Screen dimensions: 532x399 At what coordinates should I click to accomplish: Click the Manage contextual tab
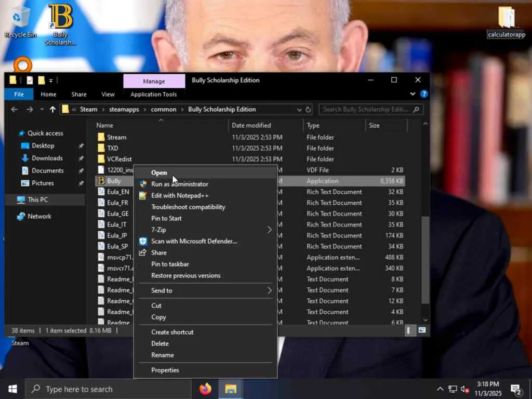point(154,82)
